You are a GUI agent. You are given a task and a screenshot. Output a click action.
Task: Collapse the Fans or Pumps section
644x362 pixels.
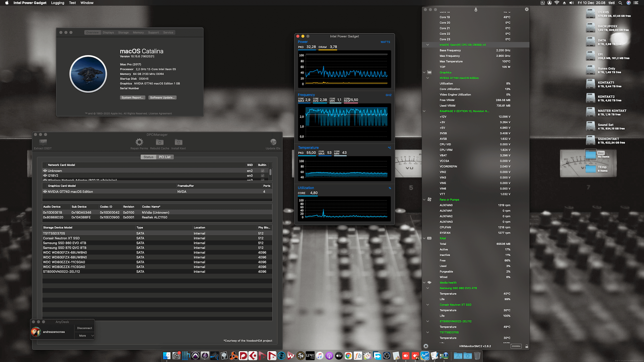[x=424, y=199]
